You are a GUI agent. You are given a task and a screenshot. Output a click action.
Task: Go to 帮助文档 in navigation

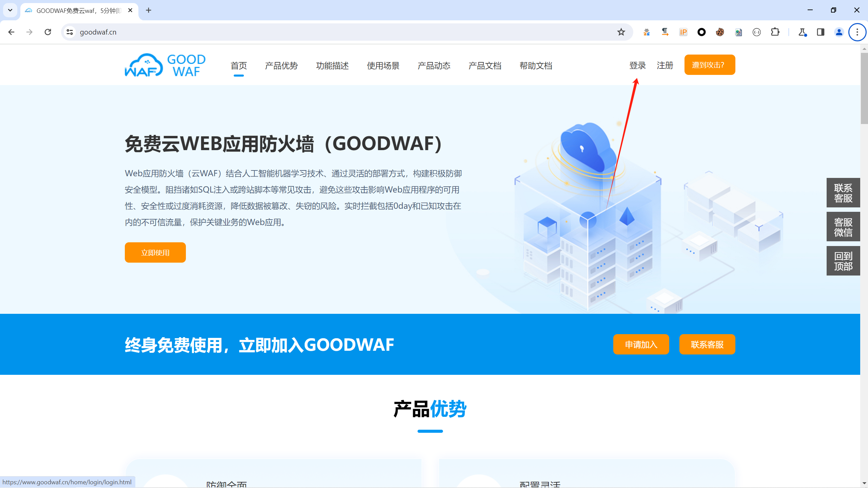pyautogui.click(x=536, y=65)
